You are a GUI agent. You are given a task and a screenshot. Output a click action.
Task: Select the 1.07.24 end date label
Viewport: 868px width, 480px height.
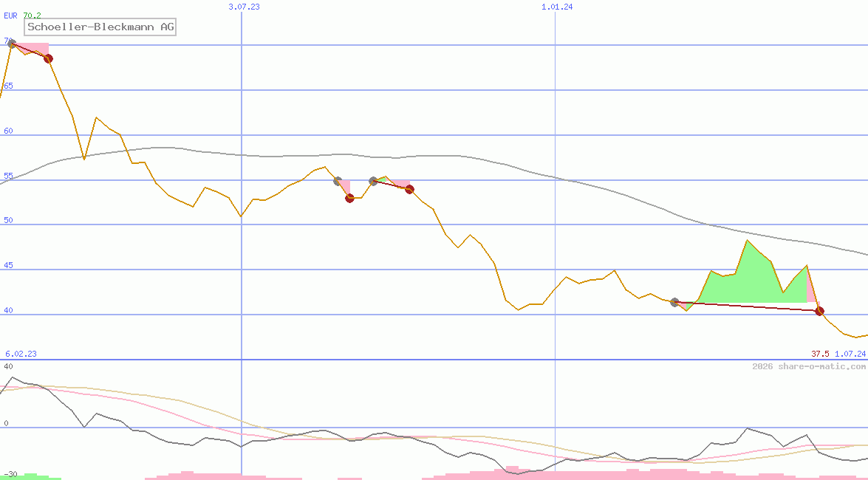pyautogui.click(x=850, y=354)
